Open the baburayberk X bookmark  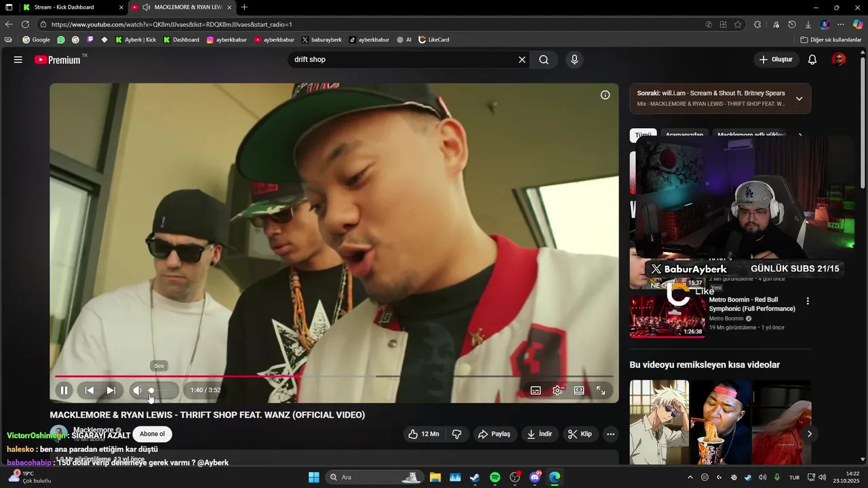click(321, 40)
